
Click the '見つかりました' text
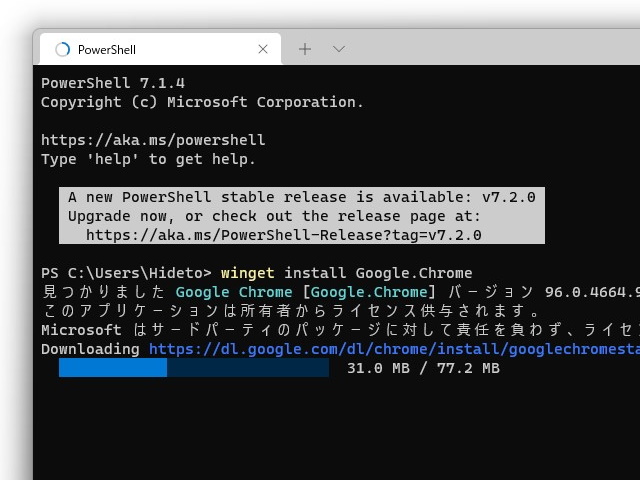(104, 292)
